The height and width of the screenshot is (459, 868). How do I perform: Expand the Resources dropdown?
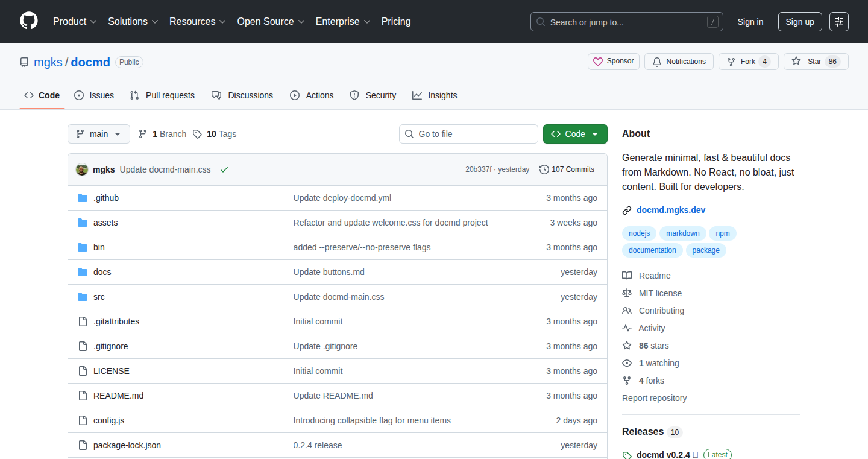tap(198, 22)
